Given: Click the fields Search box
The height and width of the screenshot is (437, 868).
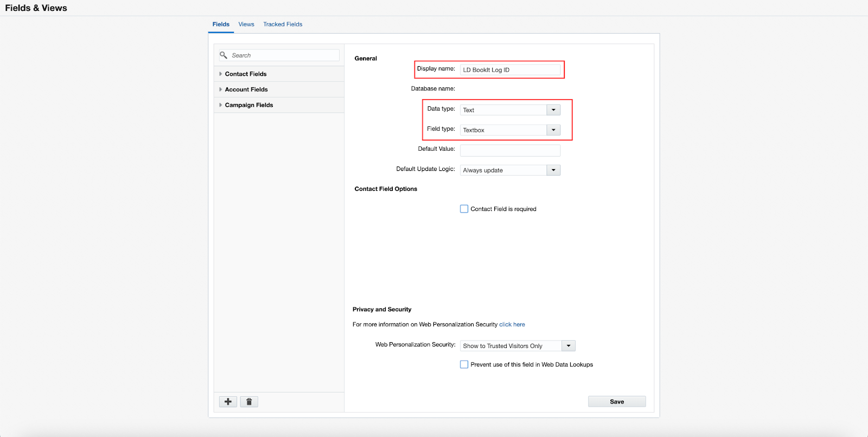Looking at the screenshot, I should 284,55.
